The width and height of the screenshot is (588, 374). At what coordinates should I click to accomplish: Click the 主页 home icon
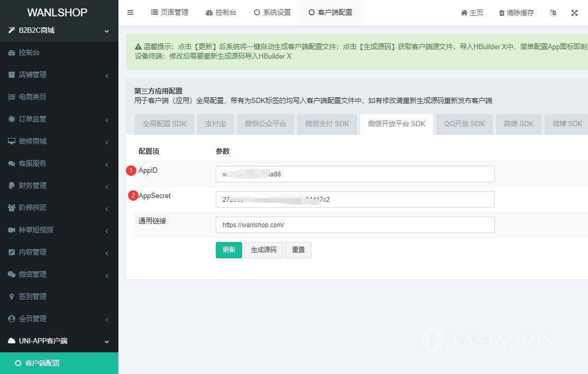click(x=464, y=13)
